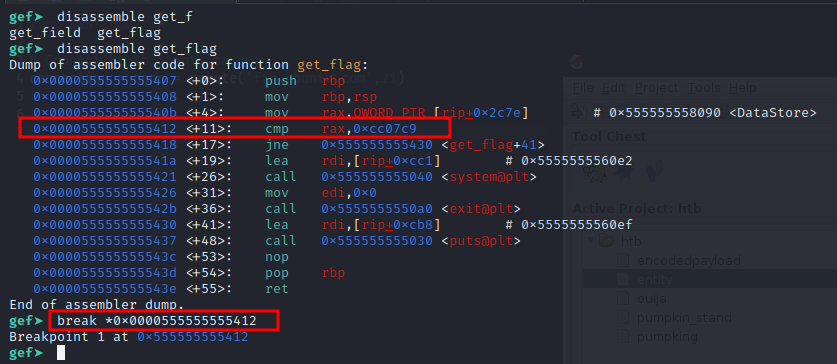This screenshot has height=364, width=837.
Task: Open the File menu
Action: coord(583,88)
